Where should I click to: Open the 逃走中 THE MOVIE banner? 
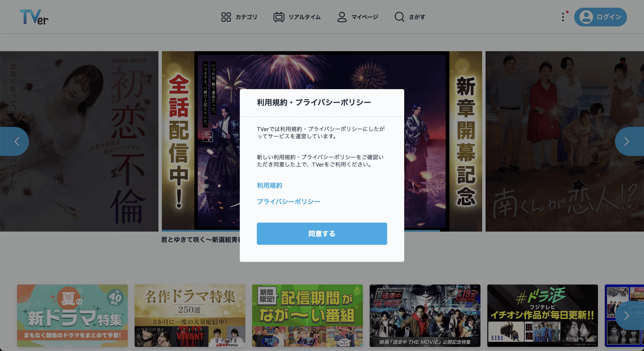click(425, 316)
